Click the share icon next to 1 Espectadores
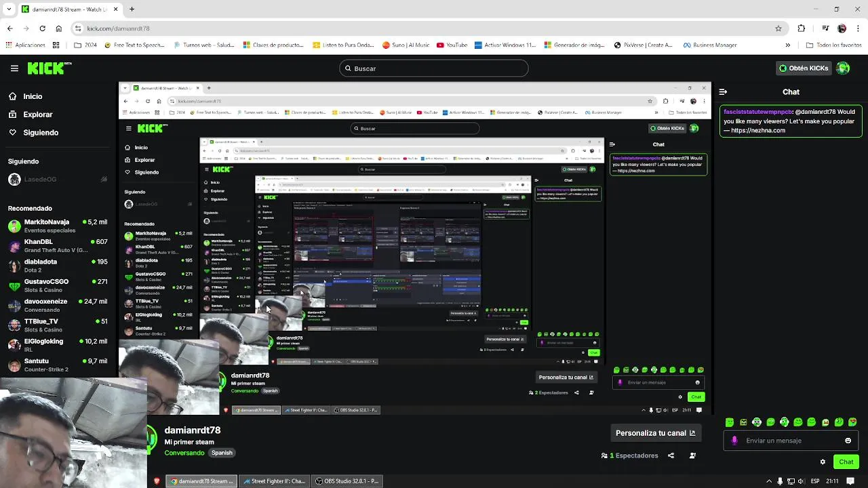Viewport: 868px width, 488px height. pos(671,455)
